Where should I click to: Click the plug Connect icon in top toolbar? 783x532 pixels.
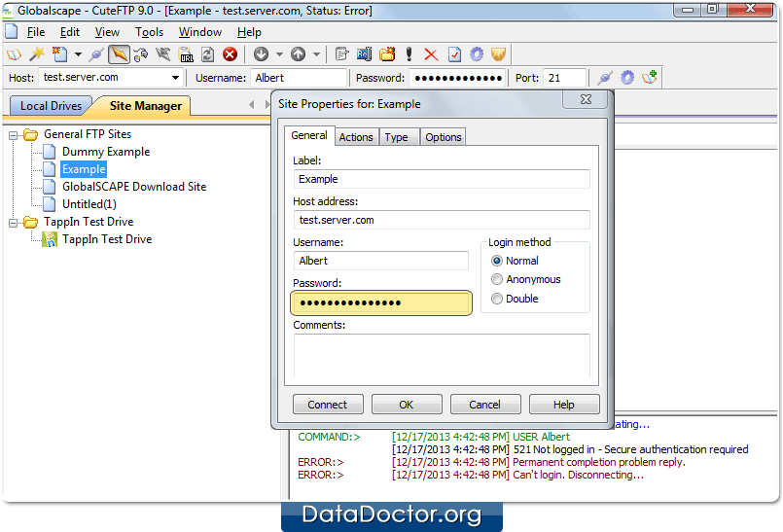tap(96, 53)
